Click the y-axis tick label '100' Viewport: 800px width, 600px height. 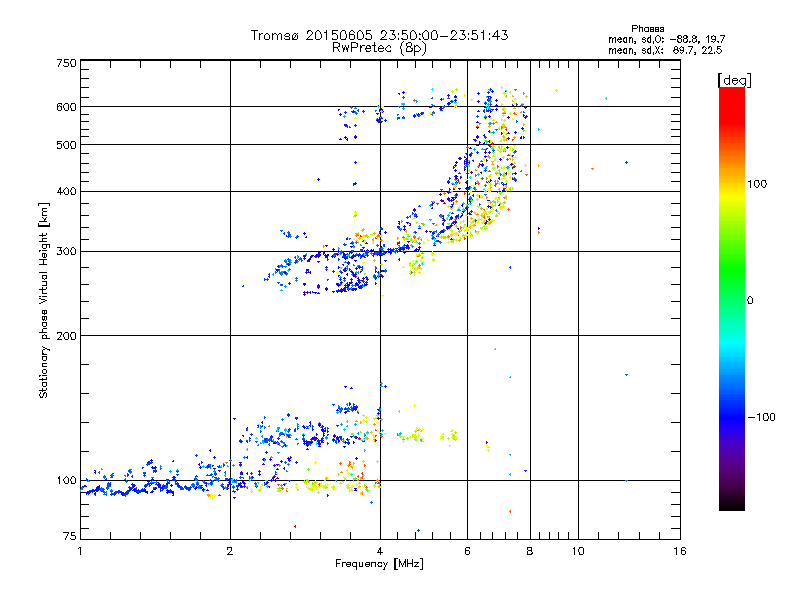click(x=66, y=480)
